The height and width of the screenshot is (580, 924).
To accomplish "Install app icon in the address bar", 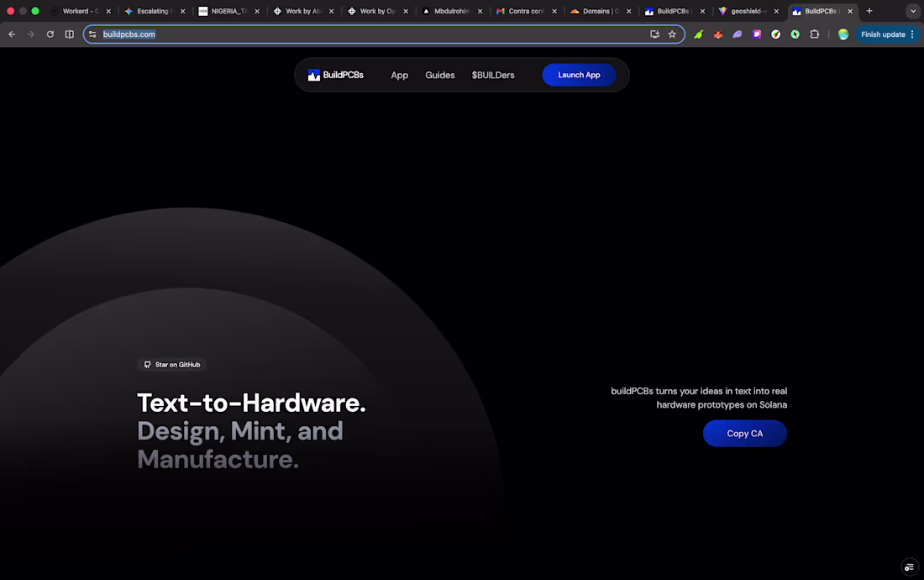I will click(x=654, y=34).
